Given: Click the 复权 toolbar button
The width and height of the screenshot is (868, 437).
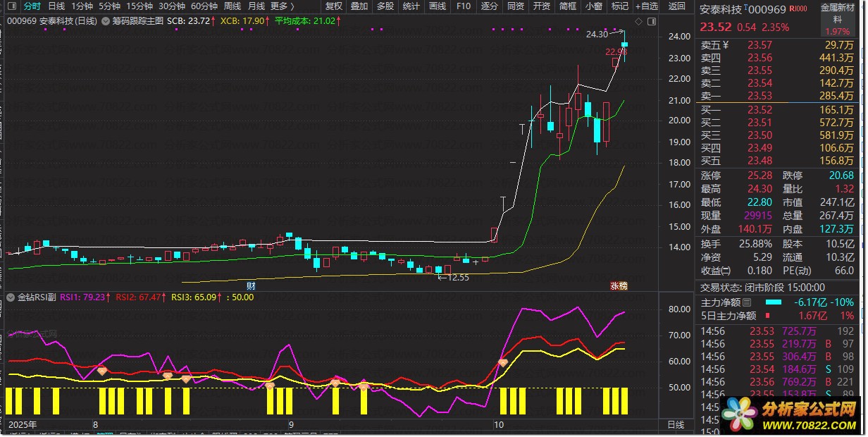Looking at the screenshot, I should pyautogui.click(x=334, y=6).
